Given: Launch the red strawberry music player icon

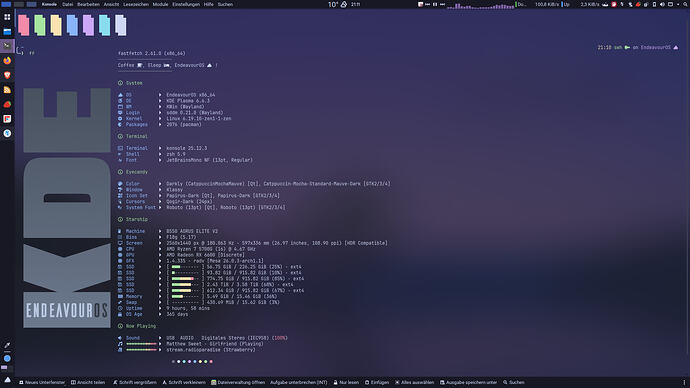Looking at the screenshot, I should click(7, 104).
